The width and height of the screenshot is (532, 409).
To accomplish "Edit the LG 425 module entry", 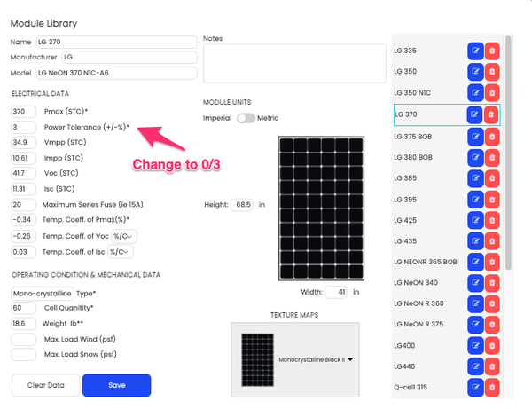I will 475,220.
